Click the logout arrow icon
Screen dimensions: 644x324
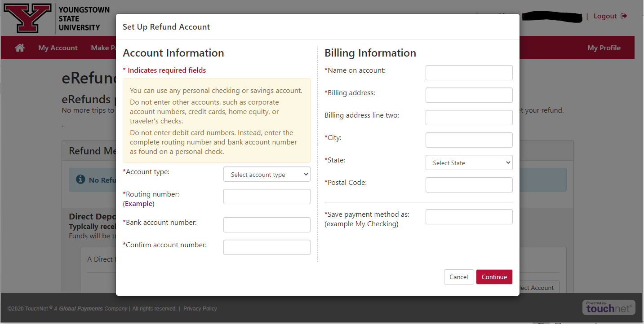click(x=624, y=16)
